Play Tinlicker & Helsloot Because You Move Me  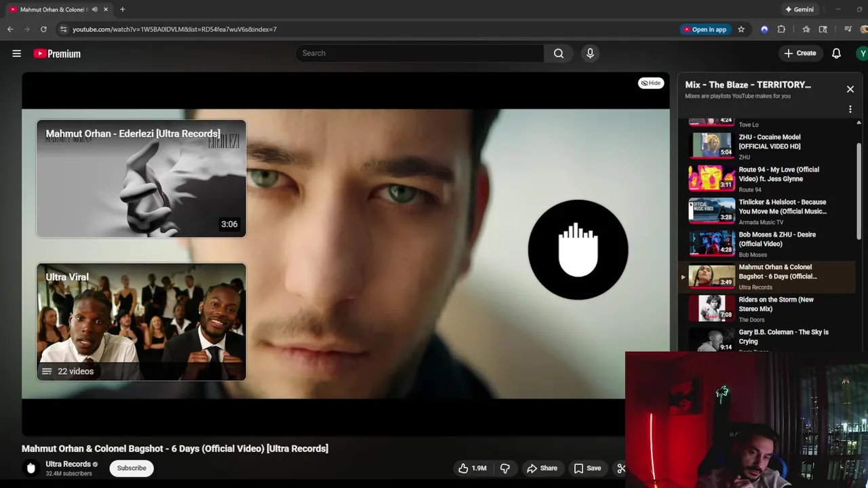pyautogui.click(x=768, y=211)
